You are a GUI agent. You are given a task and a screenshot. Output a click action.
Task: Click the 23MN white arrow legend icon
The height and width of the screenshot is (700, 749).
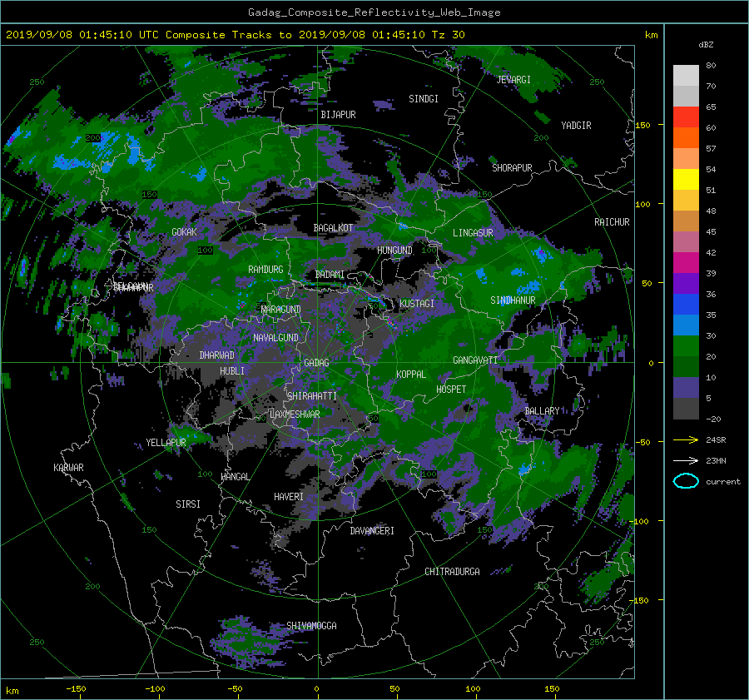pyautogui.click(x=686, y=460)
